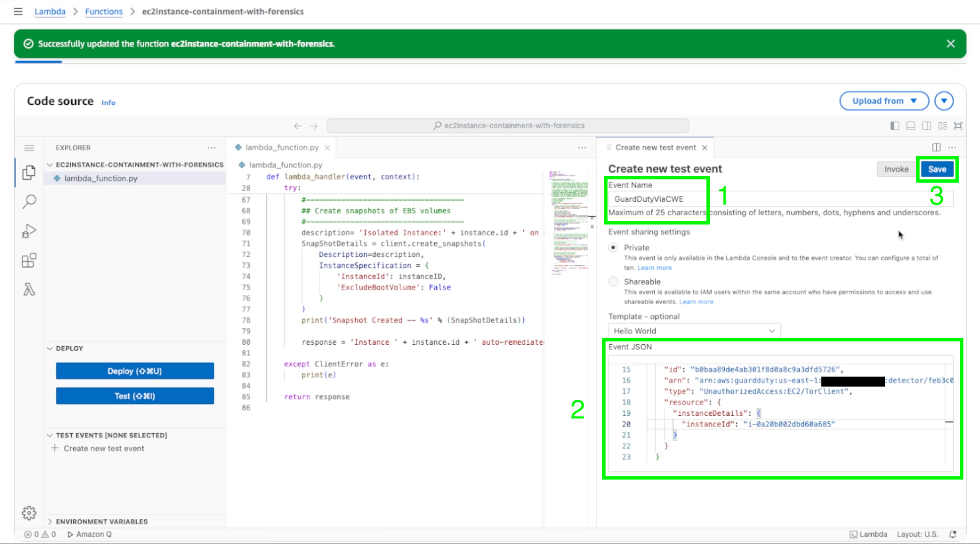Select the Private sharing radio button

(613, 247)
